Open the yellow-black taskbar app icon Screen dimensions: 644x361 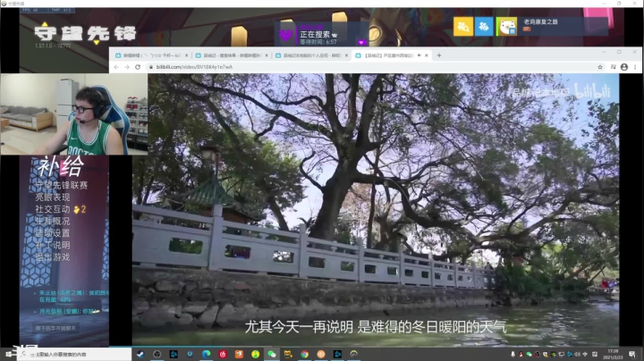point(288,354)
